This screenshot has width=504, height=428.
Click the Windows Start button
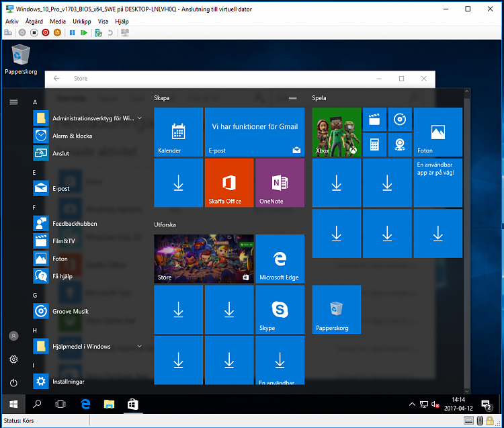tap(13, 404)
